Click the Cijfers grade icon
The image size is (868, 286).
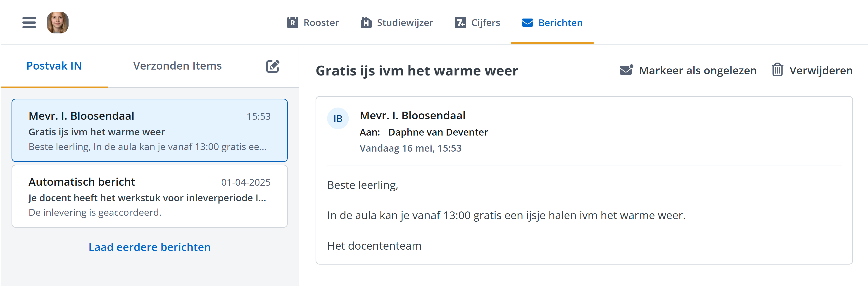(460, 23)
